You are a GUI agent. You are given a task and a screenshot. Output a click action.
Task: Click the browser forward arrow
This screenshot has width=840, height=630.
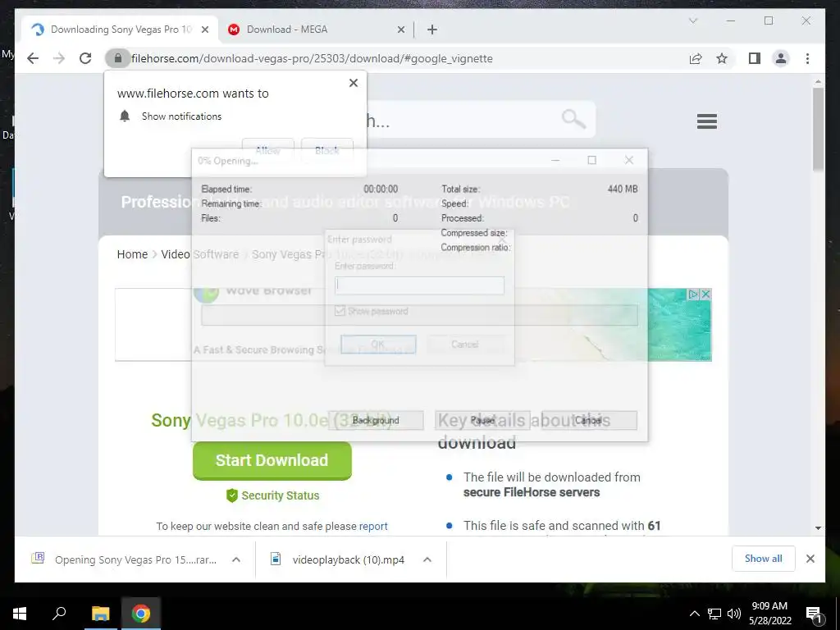(59, 58)
